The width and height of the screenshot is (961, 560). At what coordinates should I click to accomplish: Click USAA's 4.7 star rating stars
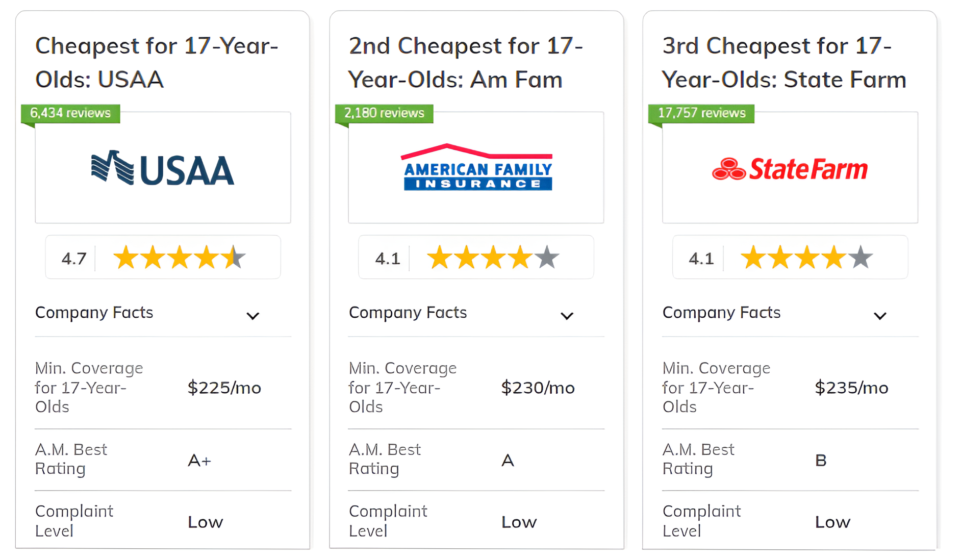(179, 257)
